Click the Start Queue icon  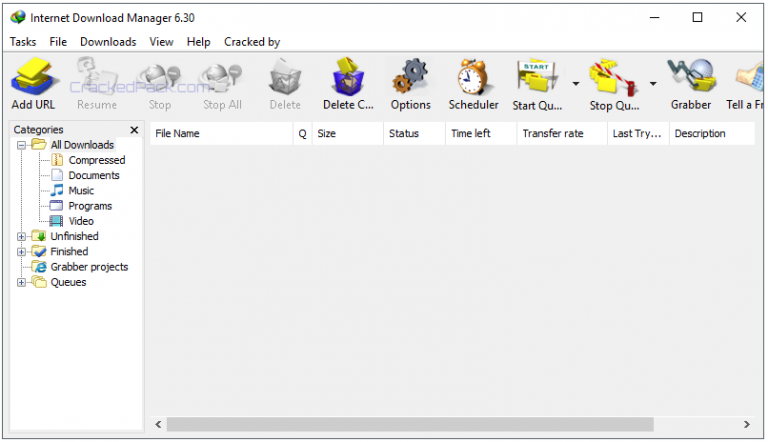coord(537,76)
